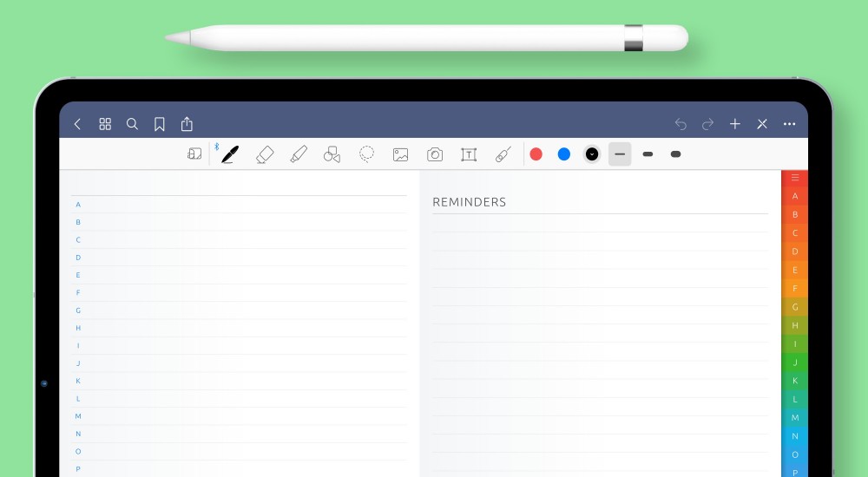Select the Shapes tool
Viewport: 868px width, 477px height.
[332, 154]
